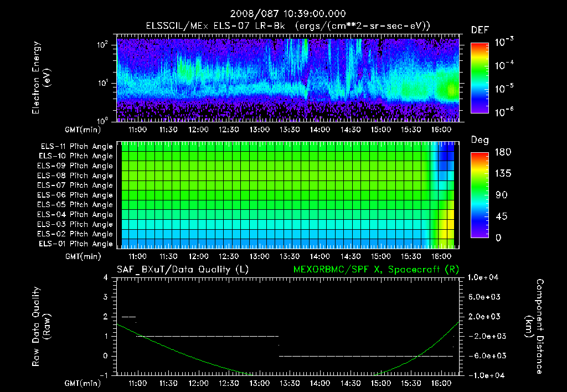
Task: Click the pitch angle grid plot area
Action: pos(288,195)
